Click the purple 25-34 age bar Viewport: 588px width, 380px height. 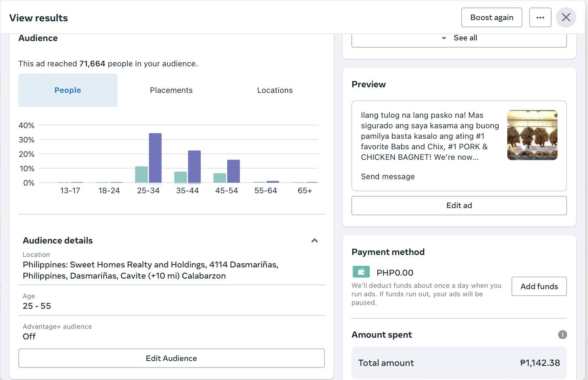(155, 158)
